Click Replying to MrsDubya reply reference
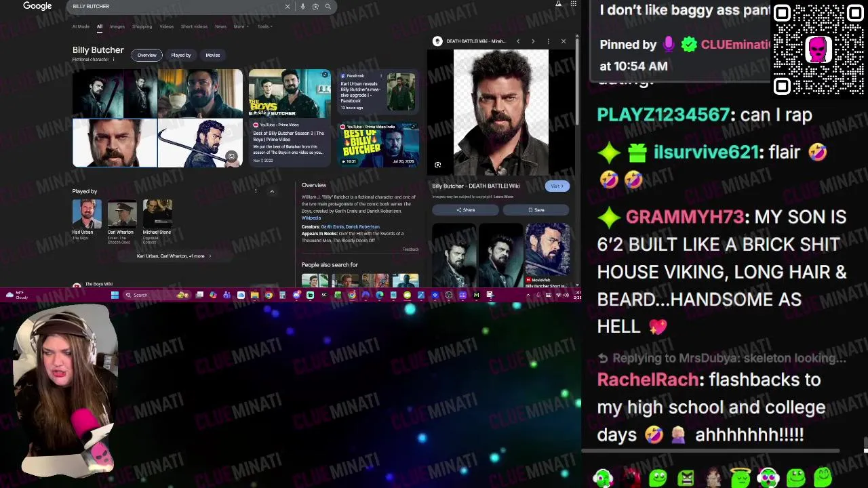Viewport: 868px width, 488px height. click(x=723, y=358)
